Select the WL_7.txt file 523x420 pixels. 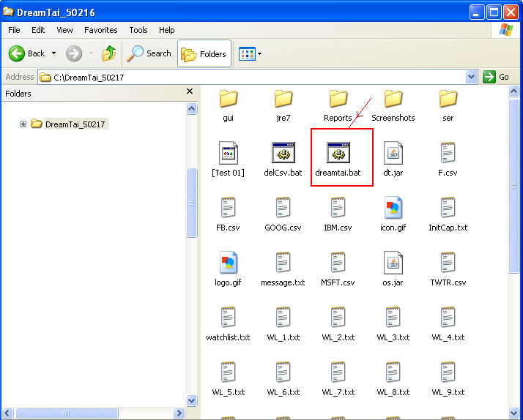click(x=338, y=379)
